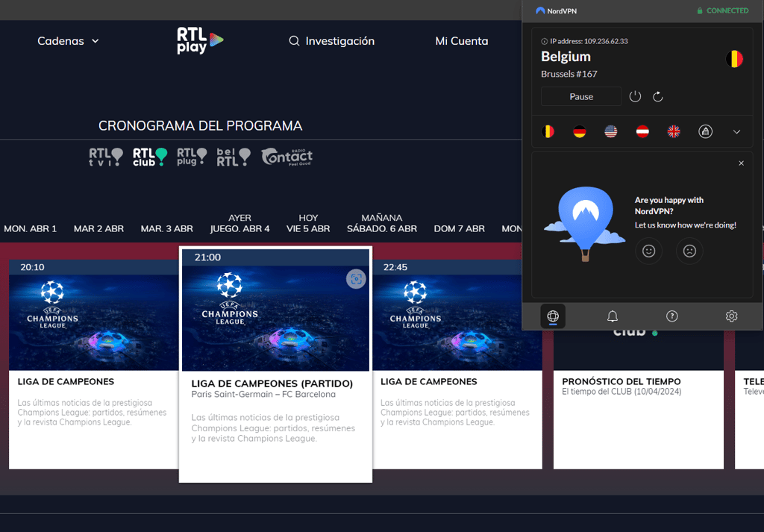
Task: Connect to Germany via recent flag icon
Action: pyautogui.click(x=579, y=131)
